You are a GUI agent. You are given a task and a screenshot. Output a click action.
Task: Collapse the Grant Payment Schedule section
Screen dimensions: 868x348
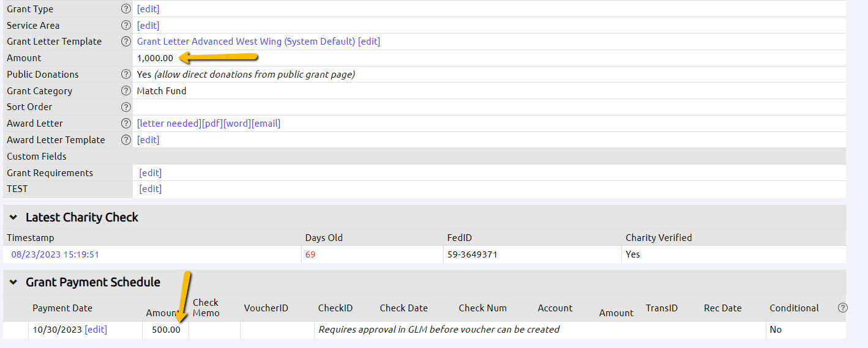13,282
